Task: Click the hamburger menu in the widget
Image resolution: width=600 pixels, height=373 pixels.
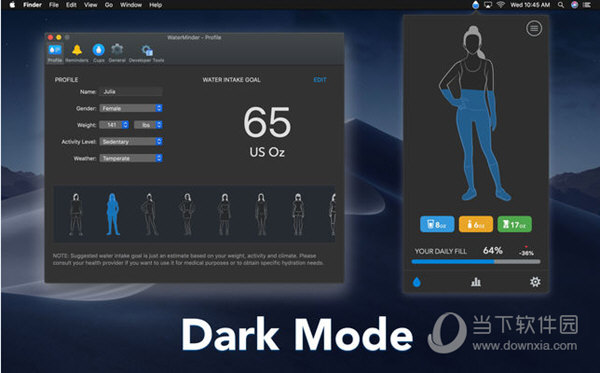Action: pyautogui.click(x=534, y=28)
